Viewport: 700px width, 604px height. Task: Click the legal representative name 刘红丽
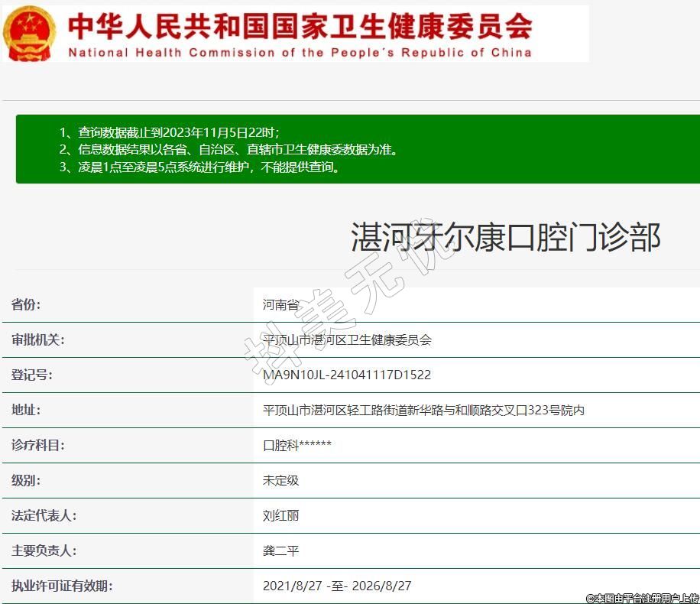(280, 515)
